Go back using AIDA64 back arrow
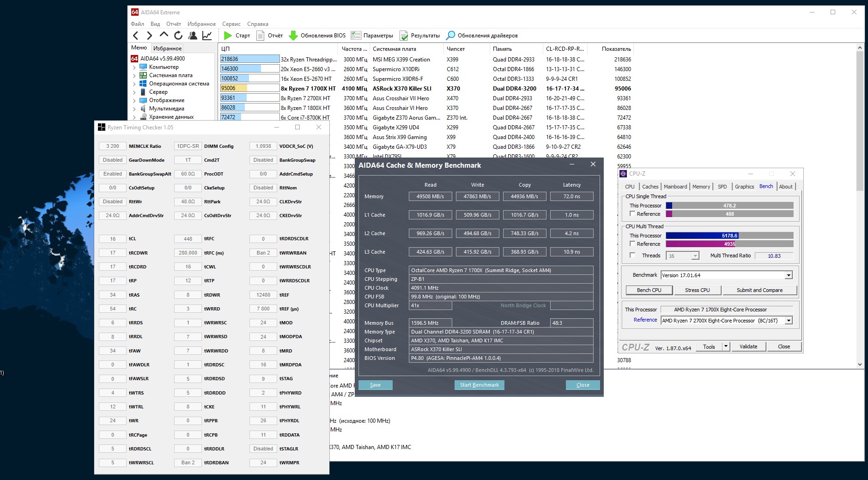 click(135, 36)
